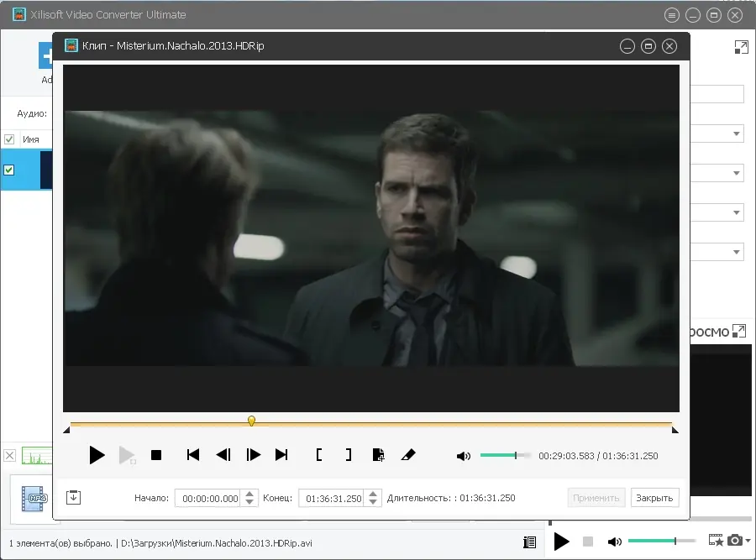
Task: Stop playback in the clip window
Action: click(156, 455)
